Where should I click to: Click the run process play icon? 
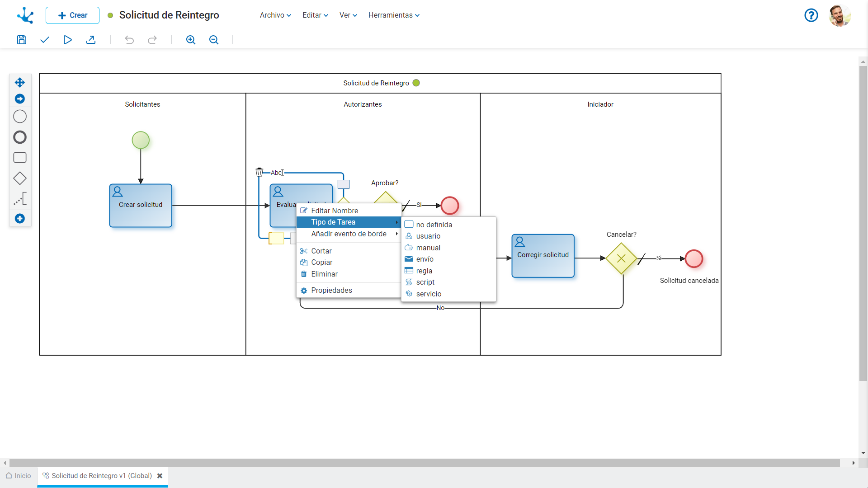[x=67, y=40]
